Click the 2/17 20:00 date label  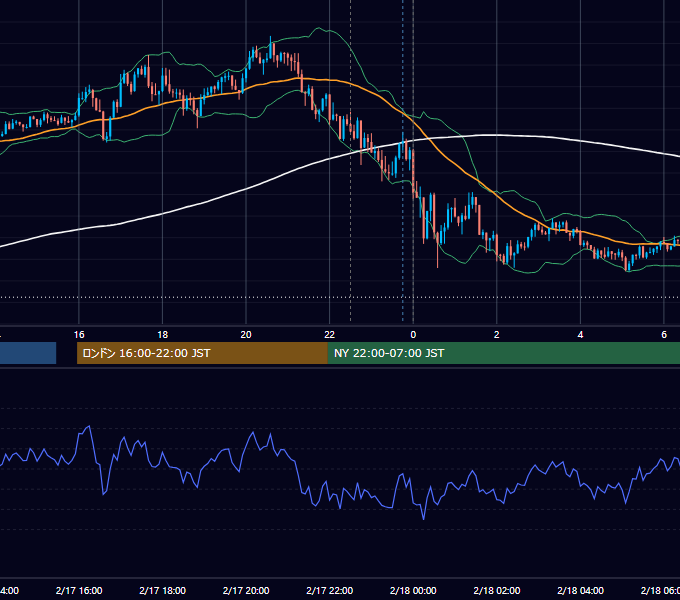(246, 590)
